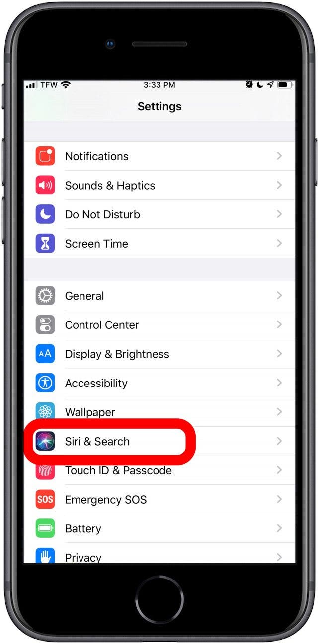Select the Siri & Search label
This screenshot has height=644, width=319.
[x=97, y=441]
